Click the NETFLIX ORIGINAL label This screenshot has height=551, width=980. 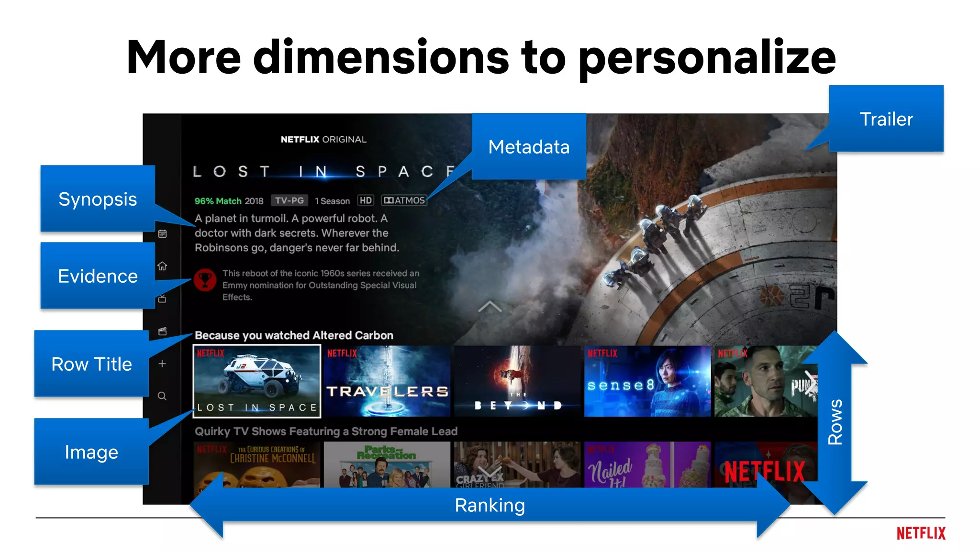323,139
